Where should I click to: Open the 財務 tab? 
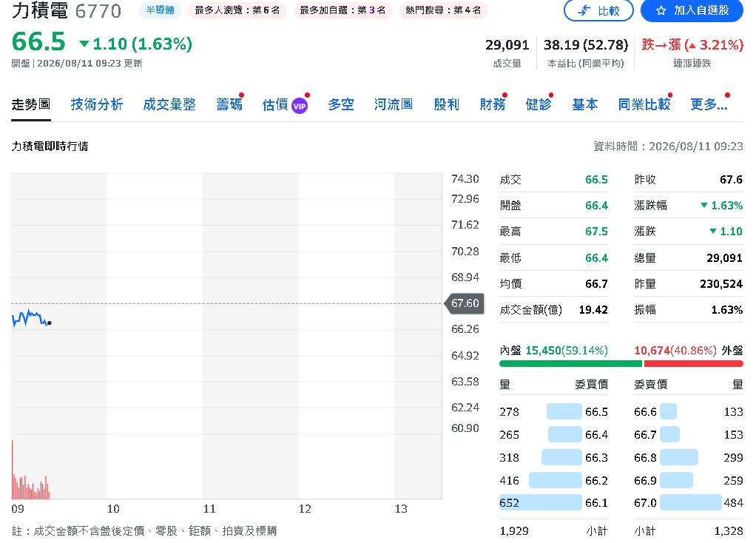point(492,104)
